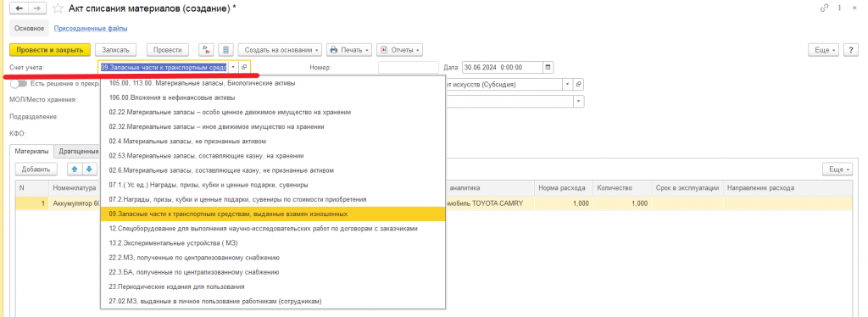This screenshot has height=317, width=868.
Task: Add document to favorites with star icon
Action: pyautogui.click(x=58, y=8)
